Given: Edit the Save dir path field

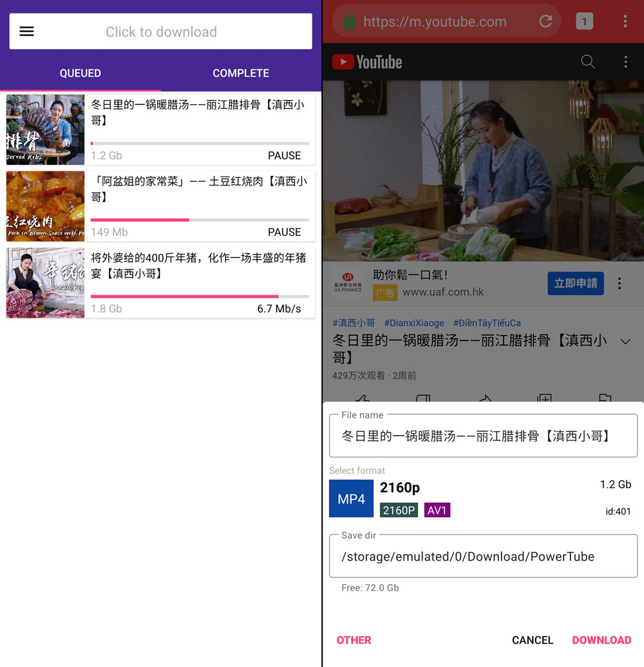Looking at the screenshot, I should (x=483, y=556).
